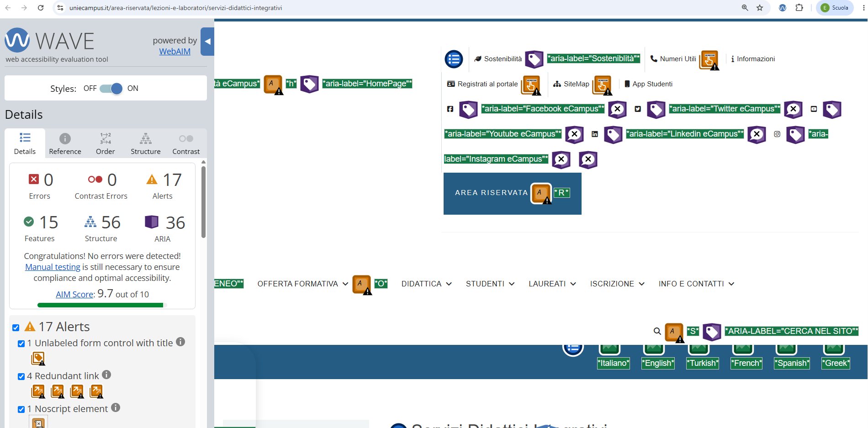
Task: Uncheck the Unlabeled form control with title checkbox
Action: tap(21, 344)
